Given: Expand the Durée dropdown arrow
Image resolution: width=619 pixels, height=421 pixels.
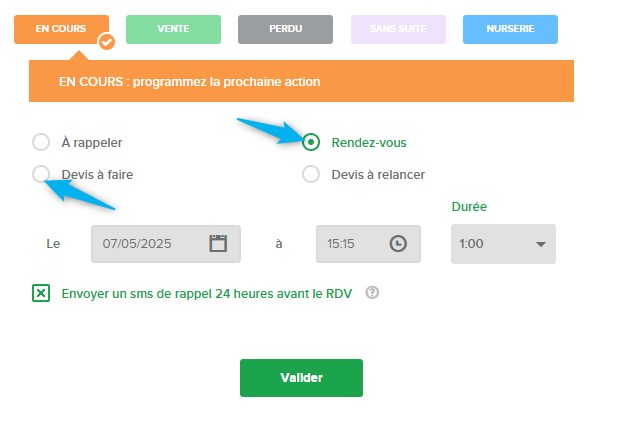Looking at the screenshot, I should pos(541,244).
